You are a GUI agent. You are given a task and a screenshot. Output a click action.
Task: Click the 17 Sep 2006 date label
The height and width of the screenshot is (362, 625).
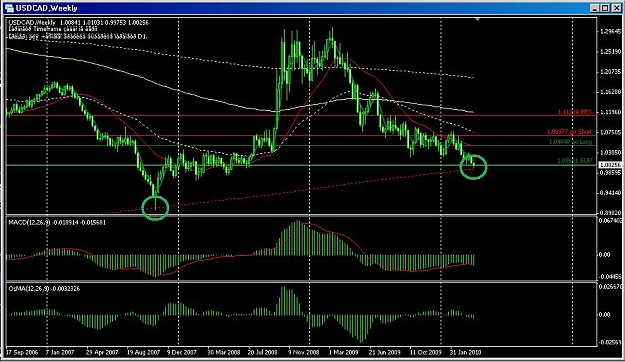click(23, 353)
